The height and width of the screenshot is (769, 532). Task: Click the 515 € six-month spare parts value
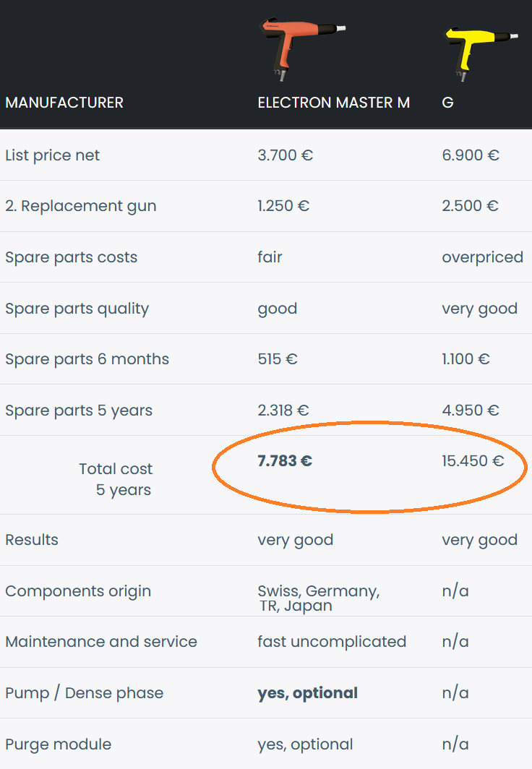(x=278, y=359)
